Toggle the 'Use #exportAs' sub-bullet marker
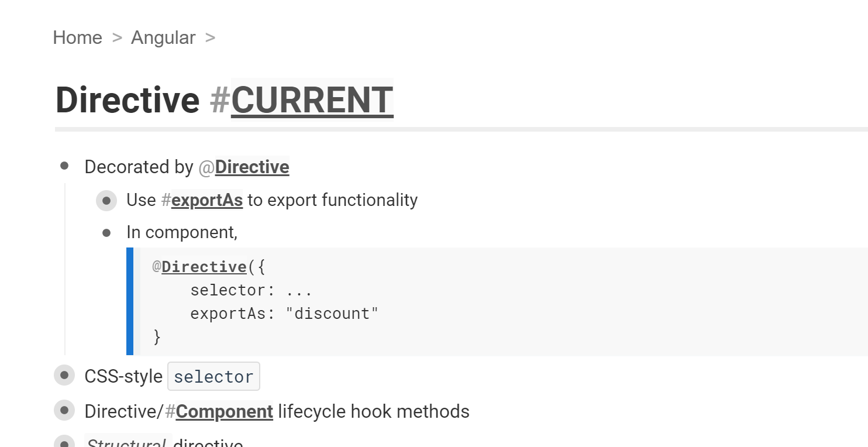Screen dimensions: 868x447 coord(106,200)
